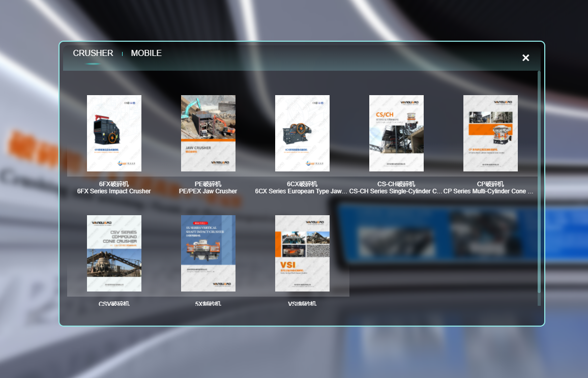This screenshot has width=588, height=378.
Task: Click the 6CX Series European Type Jaw label
Action: click(x=301, y=191)
